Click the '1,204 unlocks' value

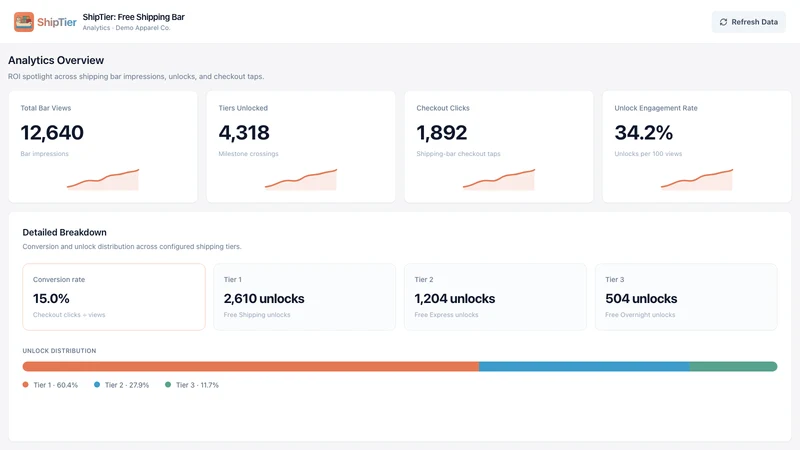(455, 298)
